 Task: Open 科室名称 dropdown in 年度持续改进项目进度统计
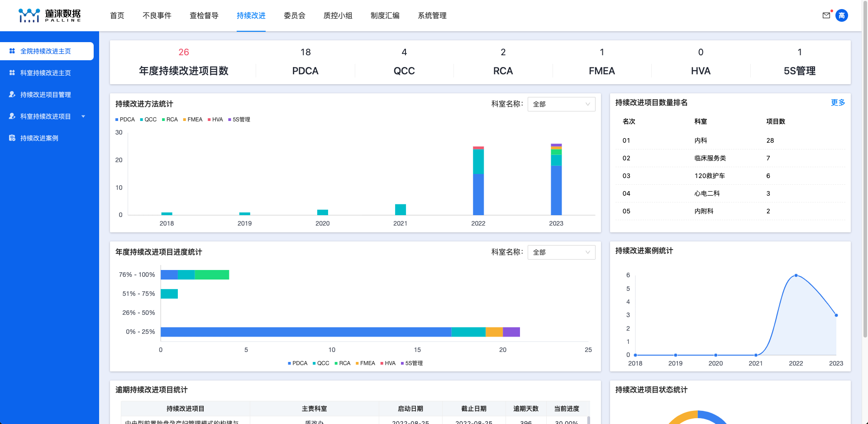click(561, 252)
